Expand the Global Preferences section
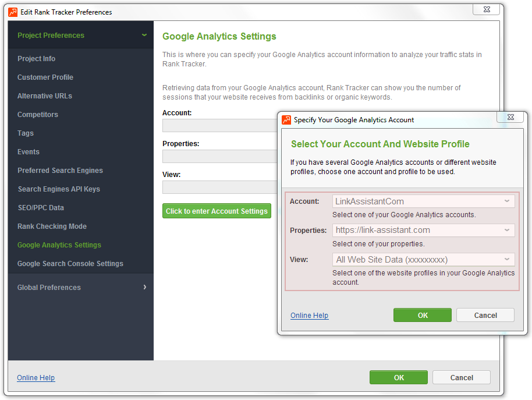This screenshot has width=532, height=400. 145,287
